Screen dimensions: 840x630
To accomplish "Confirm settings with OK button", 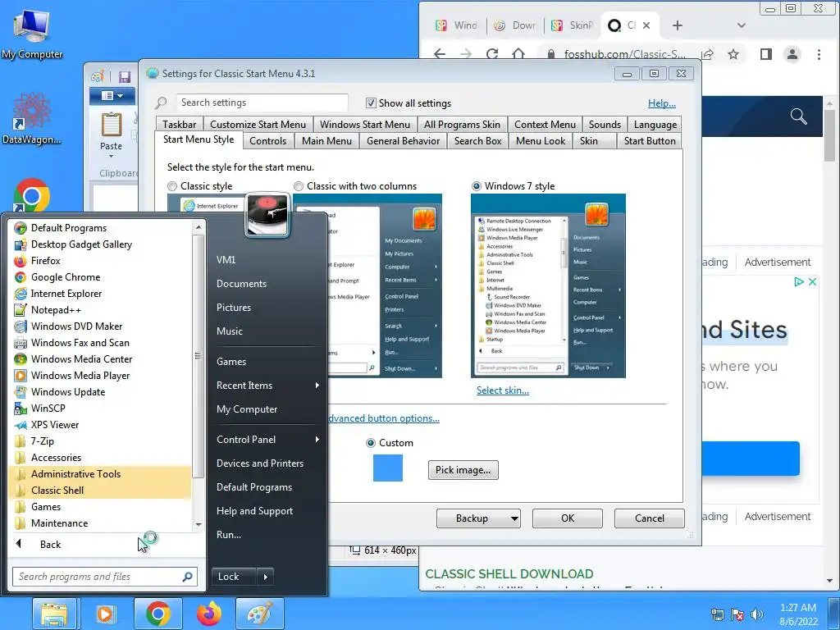I will [x=568, y=518].
